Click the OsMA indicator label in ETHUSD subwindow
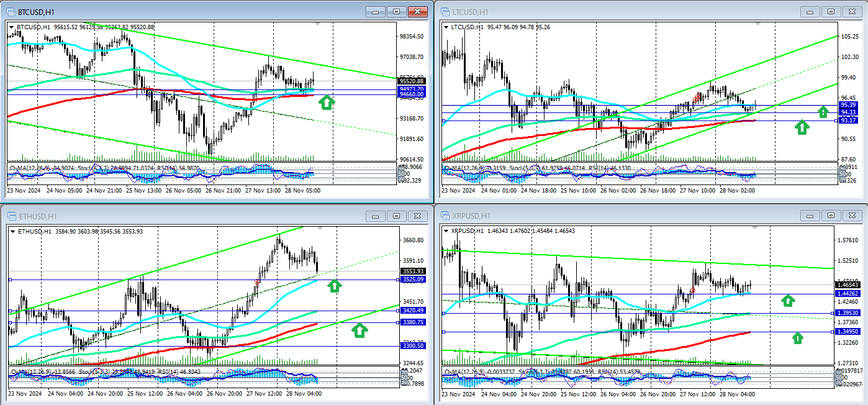Image resolution: width=868 pixels, height=405 pixels. tap(45, 371)
